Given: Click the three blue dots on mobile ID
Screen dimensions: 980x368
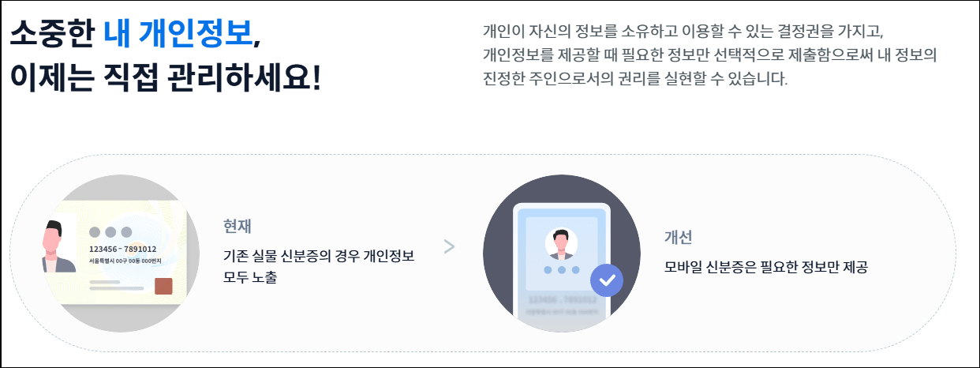Looking at the screenshot, I should [562, 270].
